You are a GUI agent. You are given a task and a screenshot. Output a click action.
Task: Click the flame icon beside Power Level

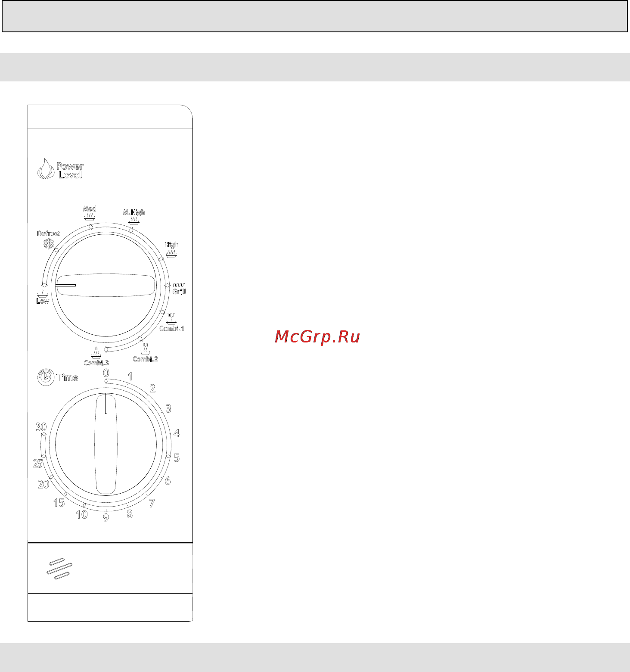coord(46,168)
